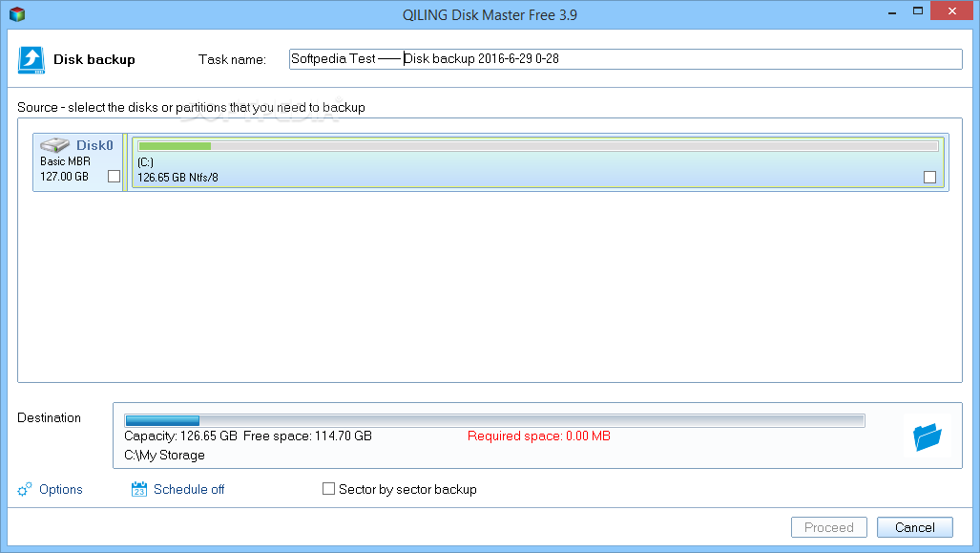Click the Options gear icon
The width and height of the screenshot is (980, 553).
coord(25,489)
